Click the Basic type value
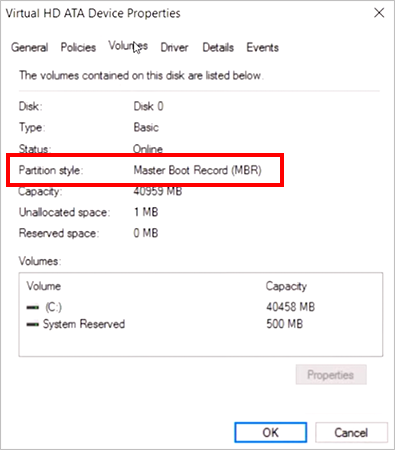 coord(146,127)
